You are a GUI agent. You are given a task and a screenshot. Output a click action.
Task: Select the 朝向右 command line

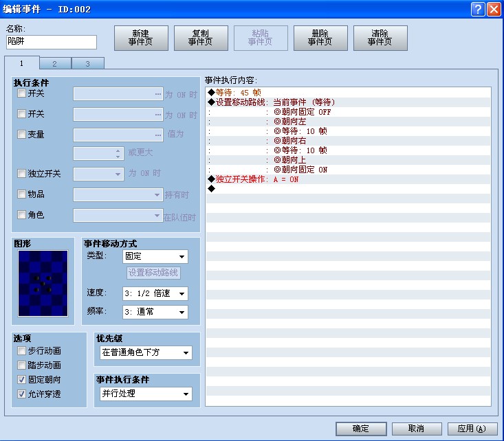tap(348, 141)
